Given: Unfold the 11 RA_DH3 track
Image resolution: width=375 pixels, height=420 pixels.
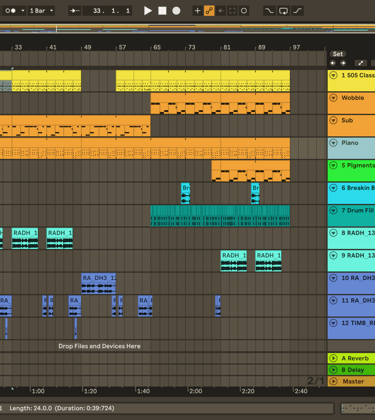Looking at the screenshot, I should [333, 300].
